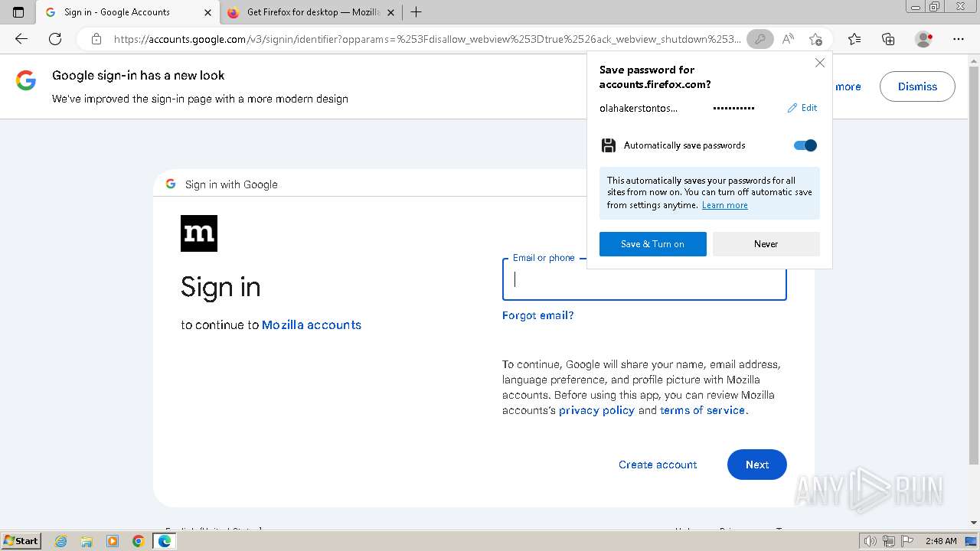Close the Save password popup

tap(820, 63)
